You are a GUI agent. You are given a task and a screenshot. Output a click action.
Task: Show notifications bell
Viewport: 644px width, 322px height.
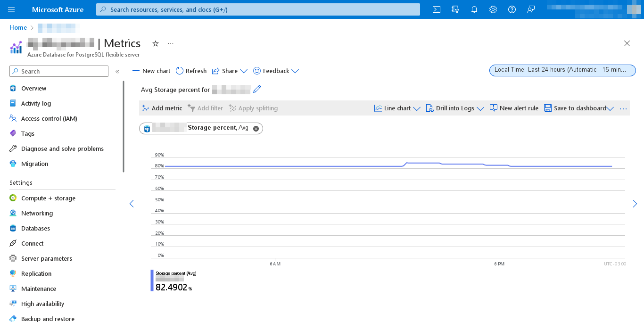(x=474, y=9)
